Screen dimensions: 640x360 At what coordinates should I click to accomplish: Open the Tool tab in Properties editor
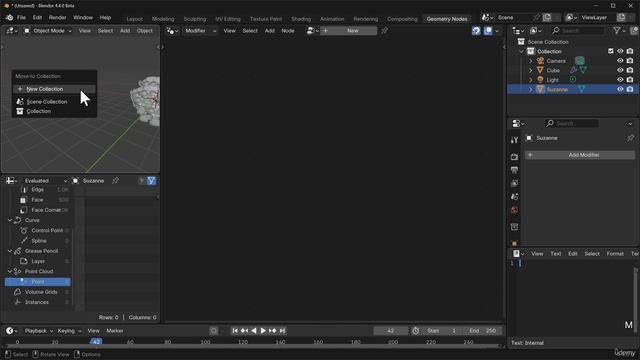[514, 140]
